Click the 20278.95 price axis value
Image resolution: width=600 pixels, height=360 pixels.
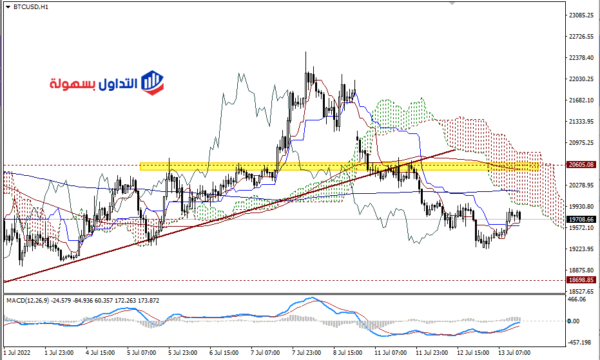tap(581, 186)
